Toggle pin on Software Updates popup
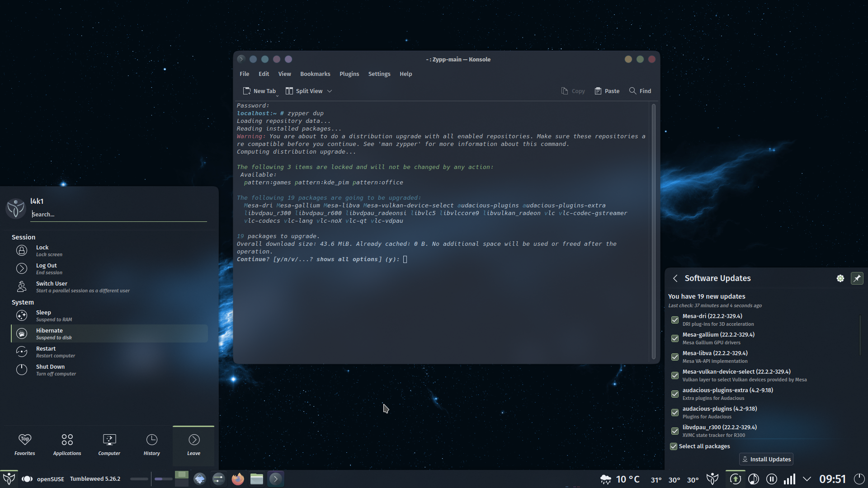Image resolution: width=868 pixels, height=488 pixels. 857,278
